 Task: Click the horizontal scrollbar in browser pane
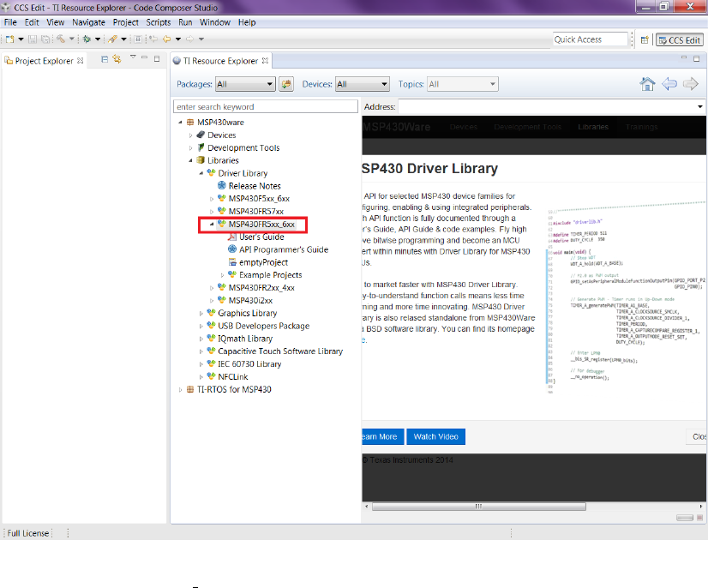pos(478,507)
